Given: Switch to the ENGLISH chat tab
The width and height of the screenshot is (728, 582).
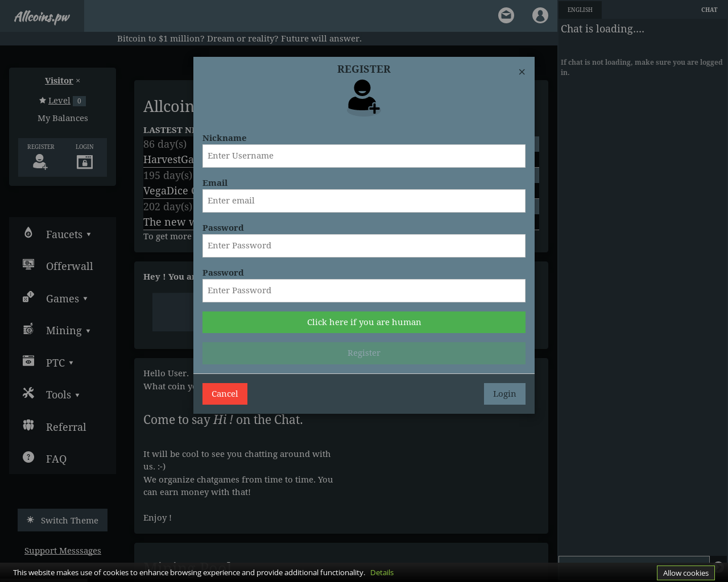Looking at the screenshot, I should tap(580, 10).
